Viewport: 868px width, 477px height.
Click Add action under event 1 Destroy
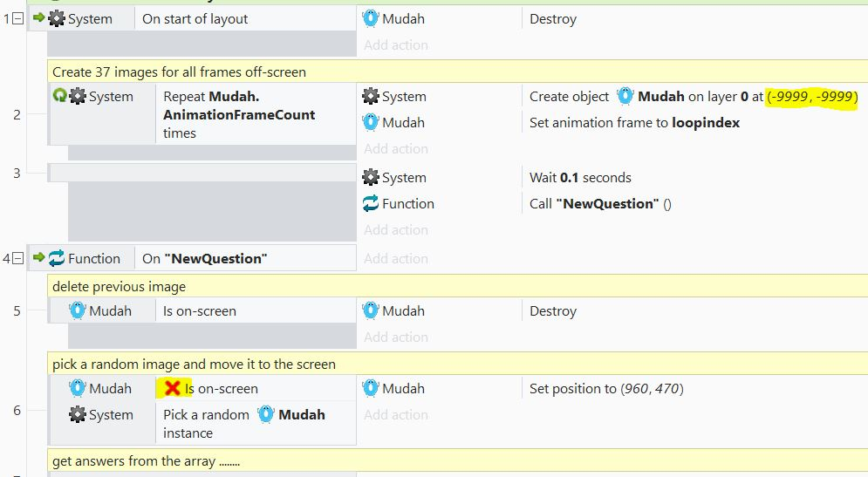(396, 44)
